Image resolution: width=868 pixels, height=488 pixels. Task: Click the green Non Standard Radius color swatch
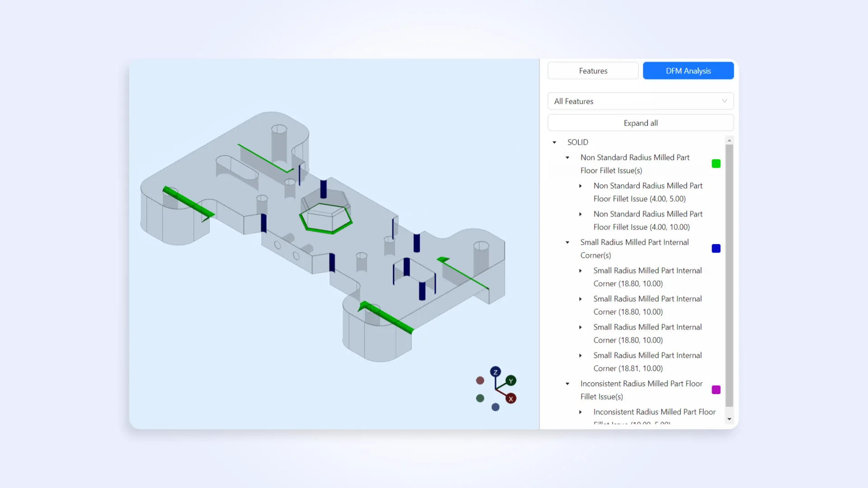(x=716, y=164)
